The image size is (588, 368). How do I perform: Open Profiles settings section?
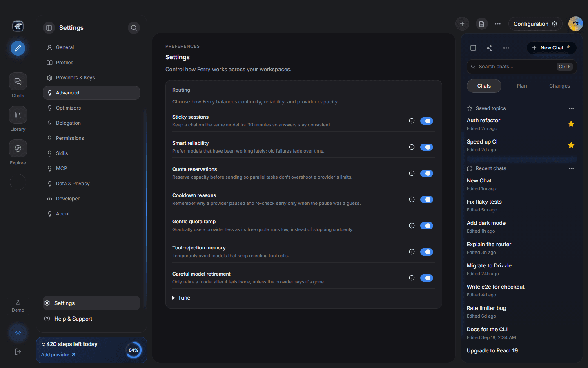coord(91,63)
